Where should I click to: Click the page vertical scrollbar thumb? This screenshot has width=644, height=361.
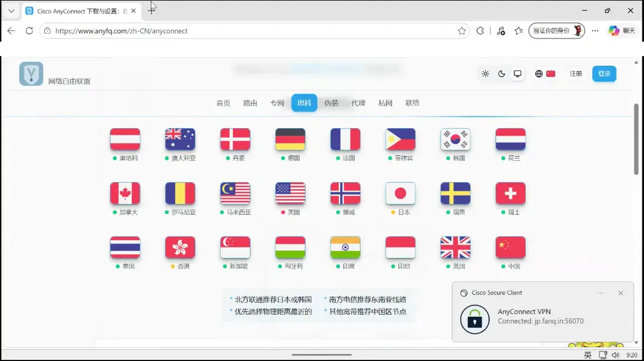(x=636, y=139)
